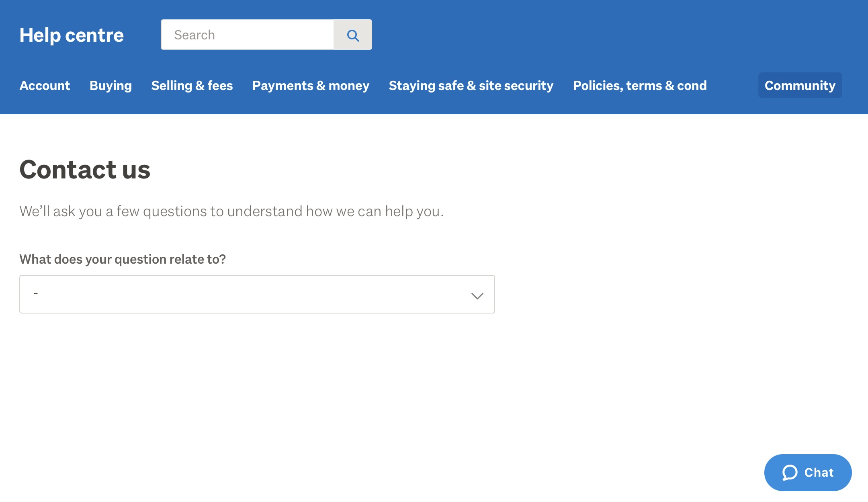
Task: Click the 'We'll ask you a few questions' text
Action: point(231,211)
